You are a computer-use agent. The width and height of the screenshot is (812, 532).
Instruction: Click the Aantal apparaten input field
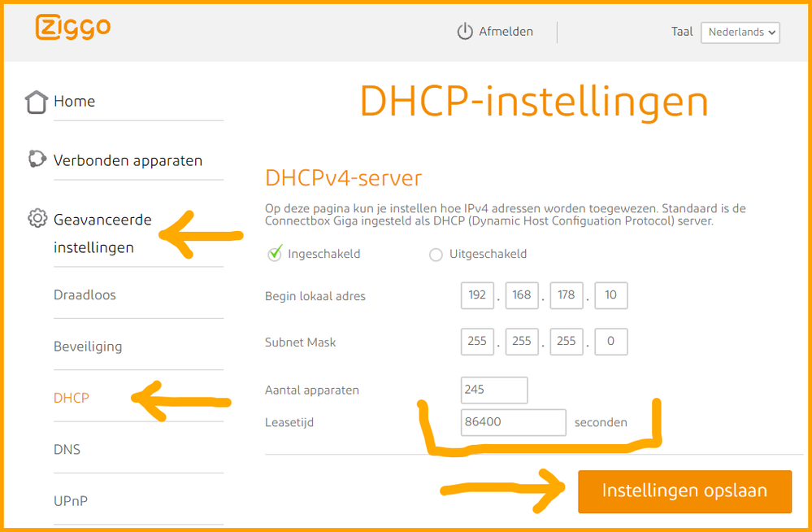coord(493,390)
